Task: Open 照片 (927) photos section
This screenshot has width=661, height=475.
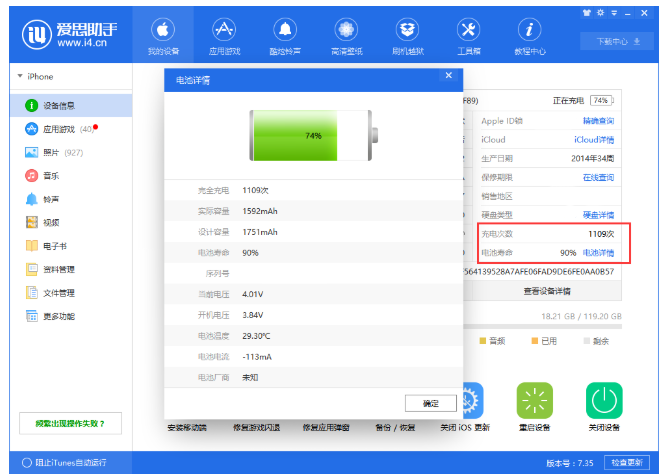Action: (71, 152)
